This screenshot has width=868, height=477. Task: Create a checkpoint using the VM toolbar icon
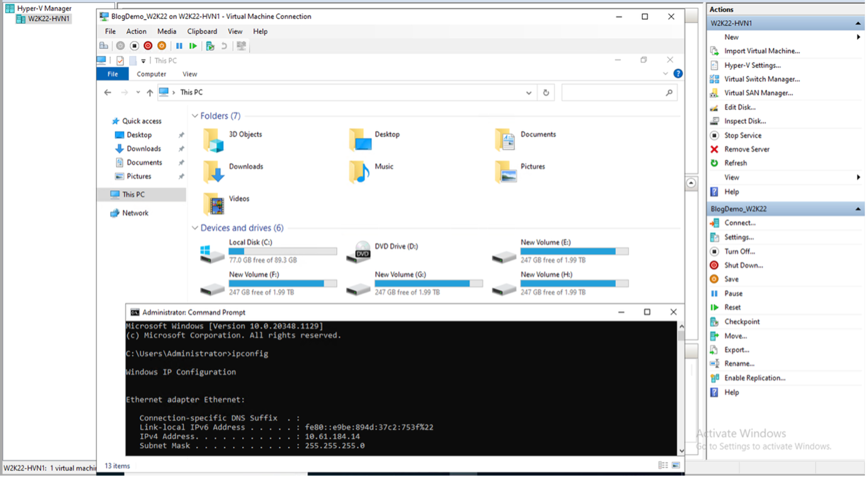[210, 46]
